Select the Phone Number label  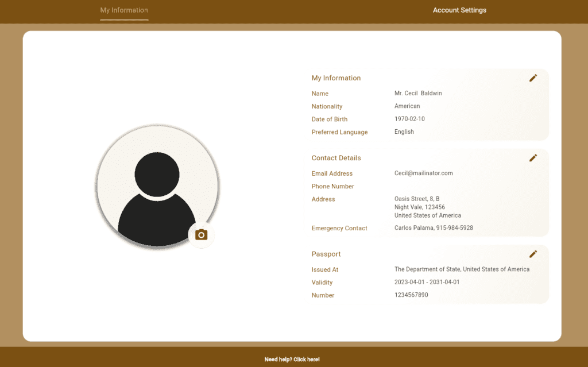332,187
